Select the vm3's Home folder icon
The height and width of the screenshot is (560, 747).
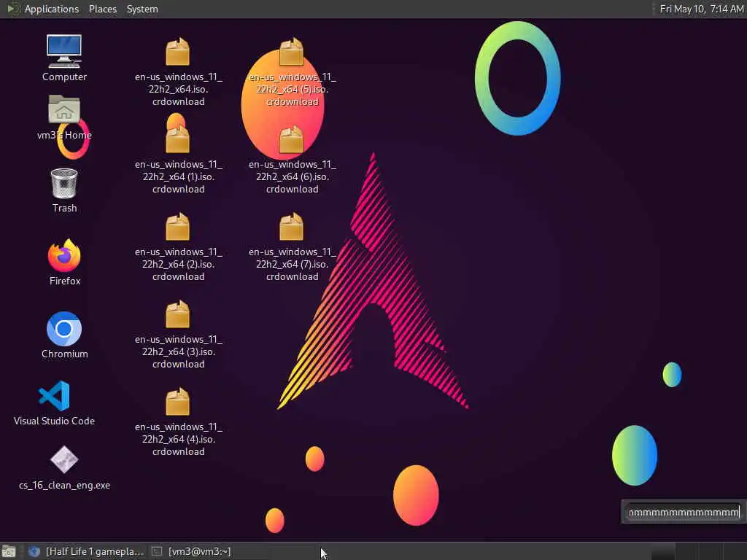click(x=64, y=109)
